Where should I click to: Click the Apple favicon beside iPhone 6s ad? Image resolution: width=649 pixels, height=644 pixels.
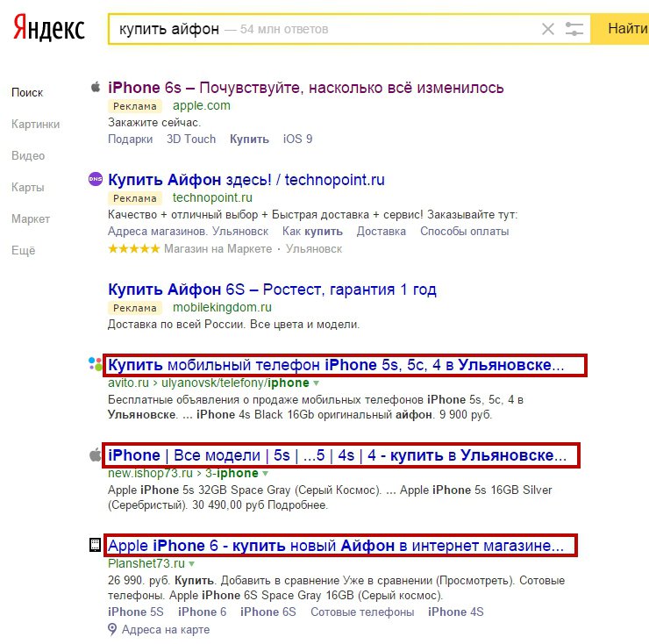click(x=95, y=88)
